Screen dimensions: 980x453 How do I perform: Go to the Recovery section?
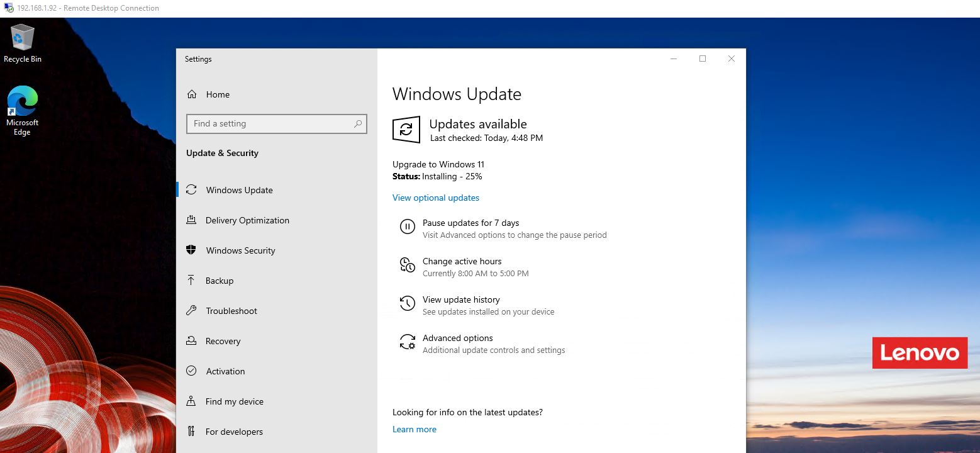(x=223, y=341)
